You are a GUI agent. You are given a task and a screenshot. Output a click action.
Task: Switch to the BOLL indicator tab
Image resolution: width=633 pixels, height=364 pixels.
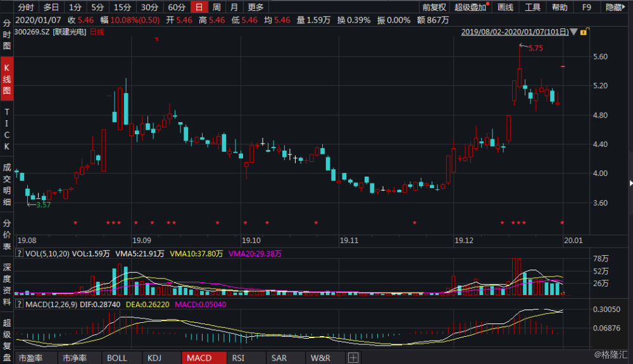pos(116,358)
